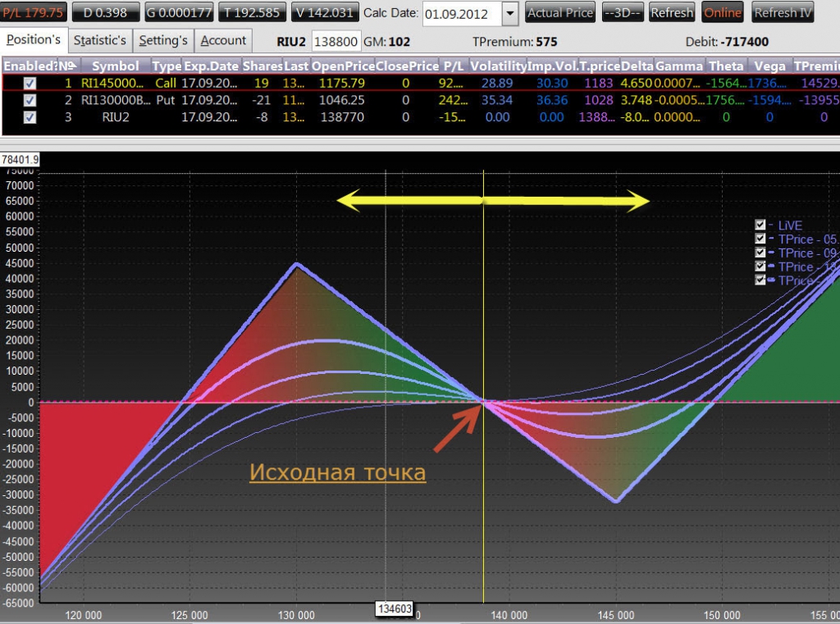
Task: Hide the LiVE curve in chart legend
Action: coord(760,225)
